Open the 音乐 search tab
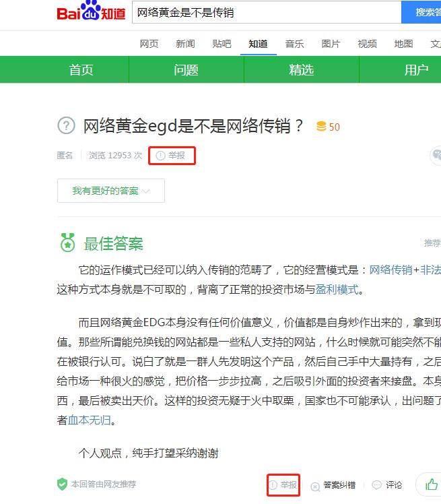This screenshot has width=441, height=504. tap(294, 44)
